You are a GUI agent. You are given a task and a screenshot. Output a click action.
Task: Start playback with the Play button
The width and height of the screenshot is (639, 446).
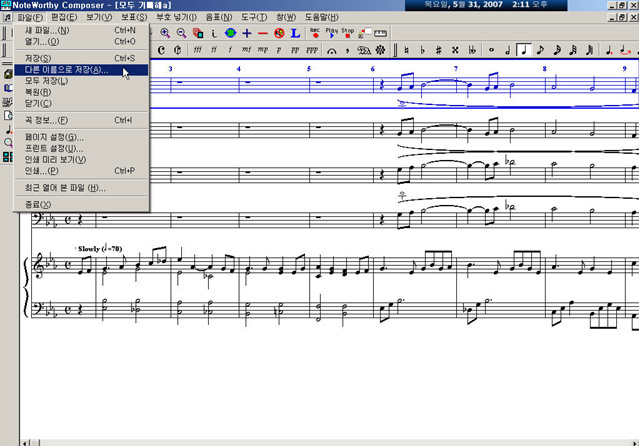(x=332, y=33)
